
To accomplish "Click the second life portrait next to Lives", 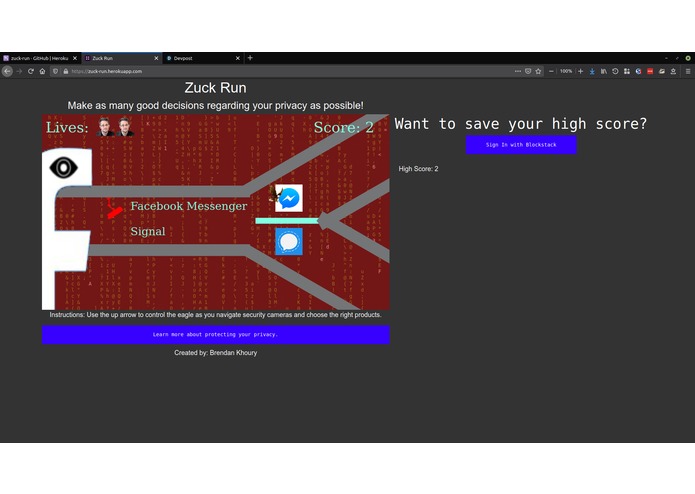I will point(124,127).
